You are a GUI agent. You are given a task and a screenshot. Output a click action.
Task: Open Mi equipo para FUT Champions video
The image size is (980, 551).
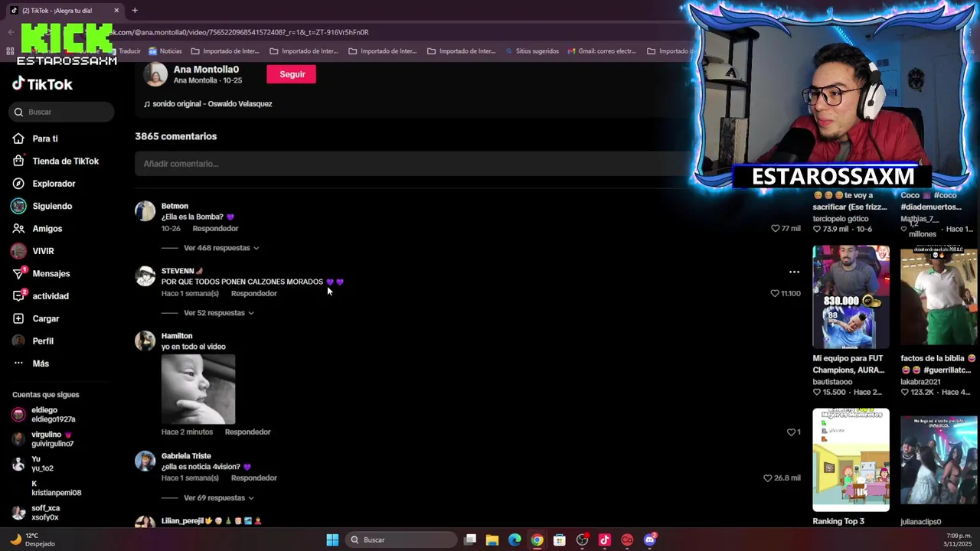coord(851,297)
